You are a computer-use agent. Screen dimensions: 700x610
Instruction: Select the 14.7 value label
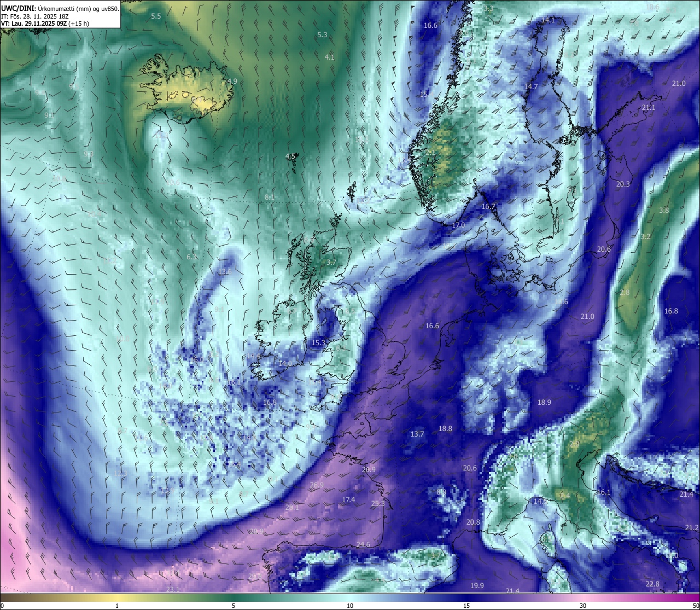point(531,86)
